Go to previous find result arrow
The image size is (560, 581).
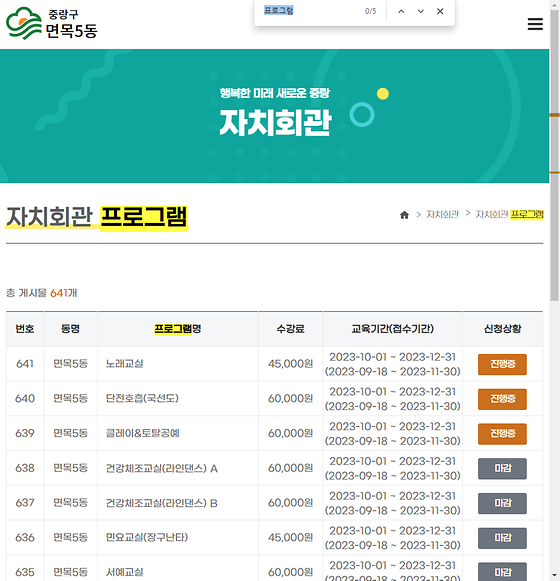(x=401, y=11)
